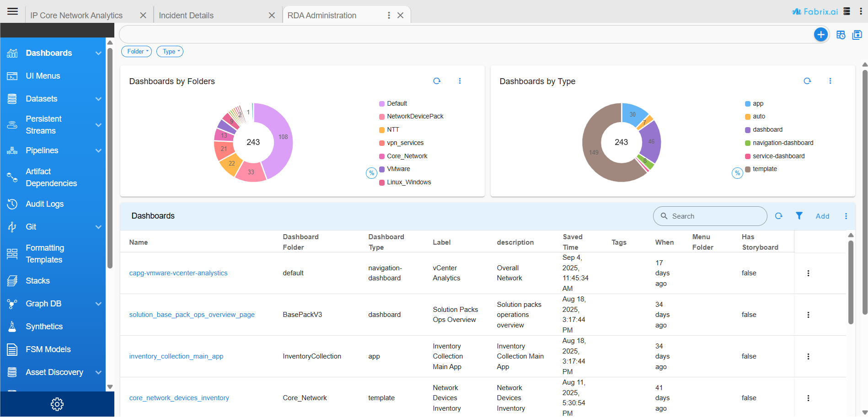
Task: Refresh the Dashboards by Folders chart
Action: click(437, 81)
